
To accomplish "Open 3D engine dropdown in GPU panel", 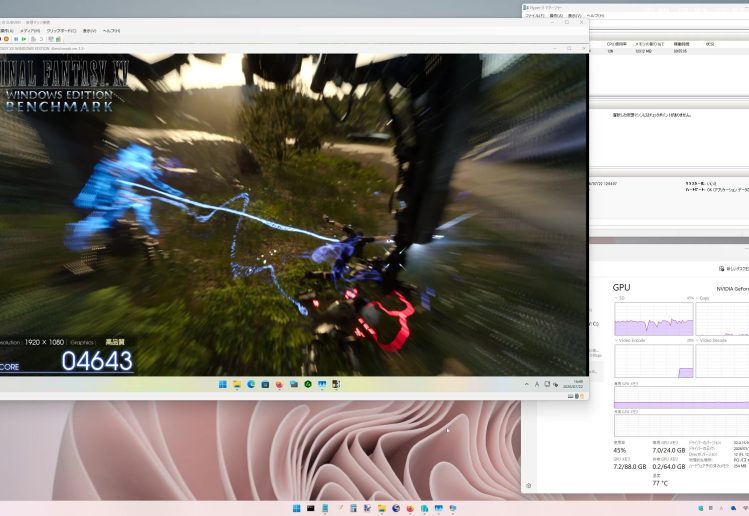I will 620,298.
